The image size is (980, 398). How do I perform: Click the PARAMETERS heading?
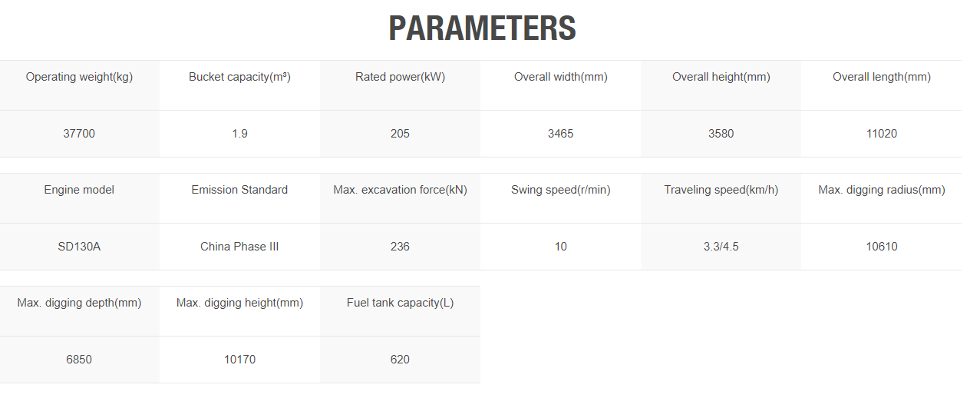(482, 28)
